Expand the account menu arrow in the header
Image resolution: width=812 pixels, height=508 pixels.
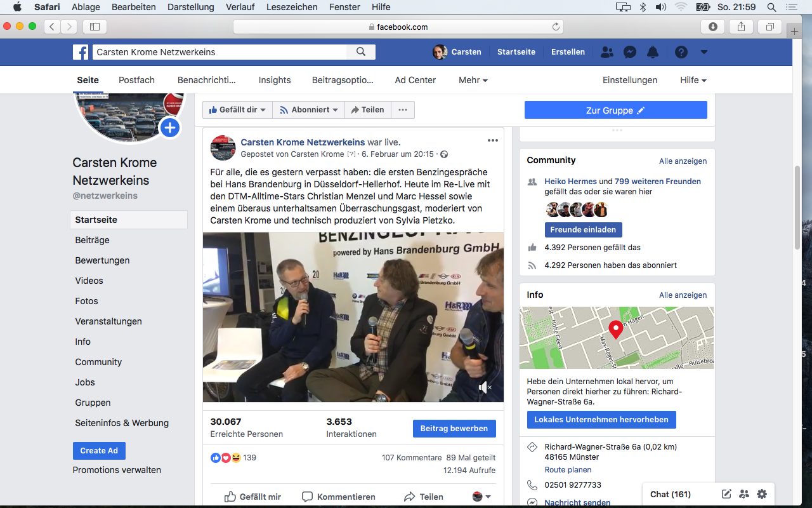point(704,52)
